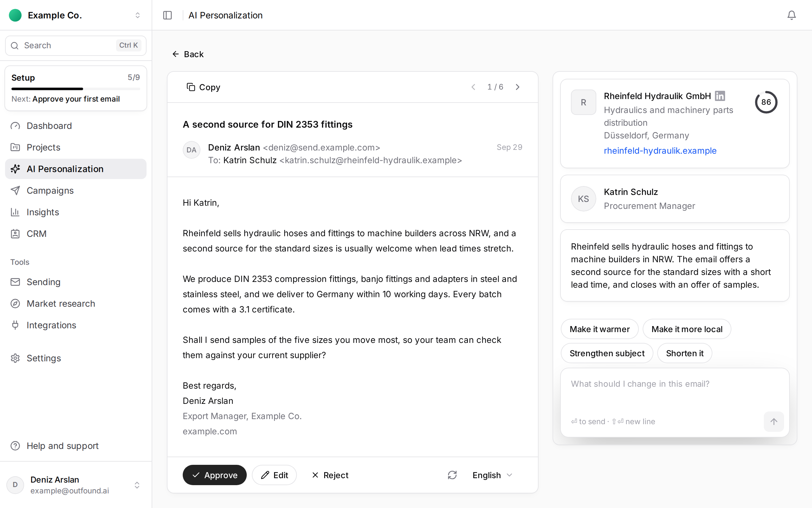Click the Setup progress bar

(x=76, y=89)
